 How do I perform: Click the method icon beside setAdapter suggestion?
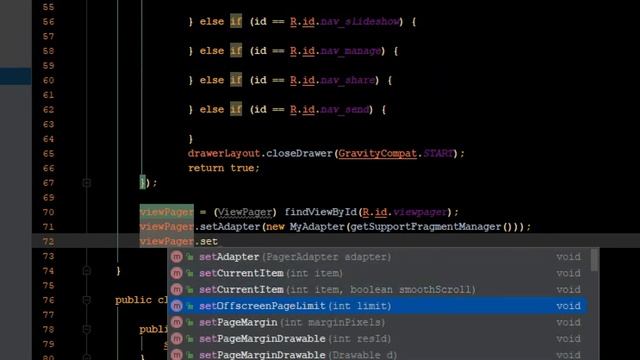tap(176, 257)
